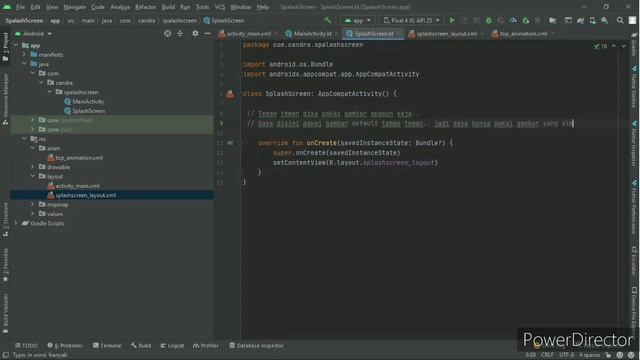
Task: Expand the drawable folder
Action: [x=33, y=167]
